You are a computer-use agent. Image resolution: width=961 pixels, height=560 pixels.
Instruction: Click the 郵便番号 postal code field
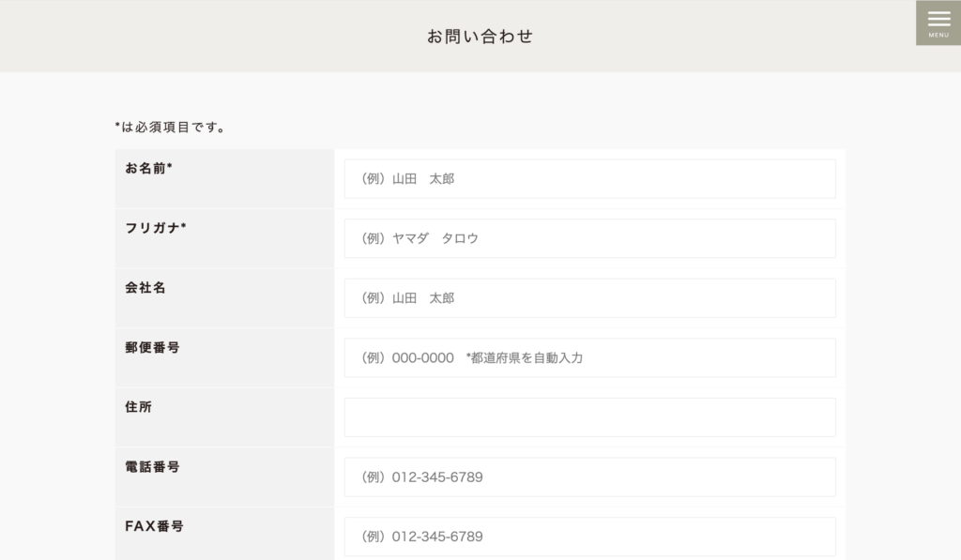589,357
